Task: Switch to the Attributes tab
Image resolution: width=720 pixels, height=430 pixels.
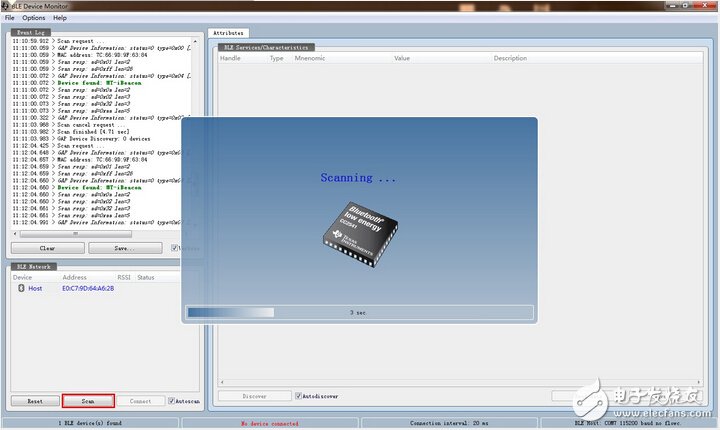Action: tap(229, 33)
